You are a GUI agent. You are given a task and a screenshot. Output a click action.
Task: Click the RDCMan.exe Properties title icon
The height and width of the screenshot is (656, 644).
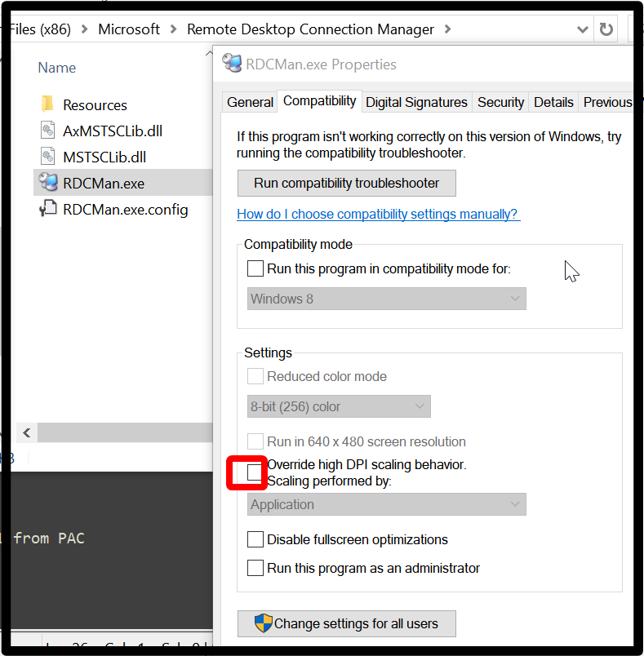[x=233, y=64]
